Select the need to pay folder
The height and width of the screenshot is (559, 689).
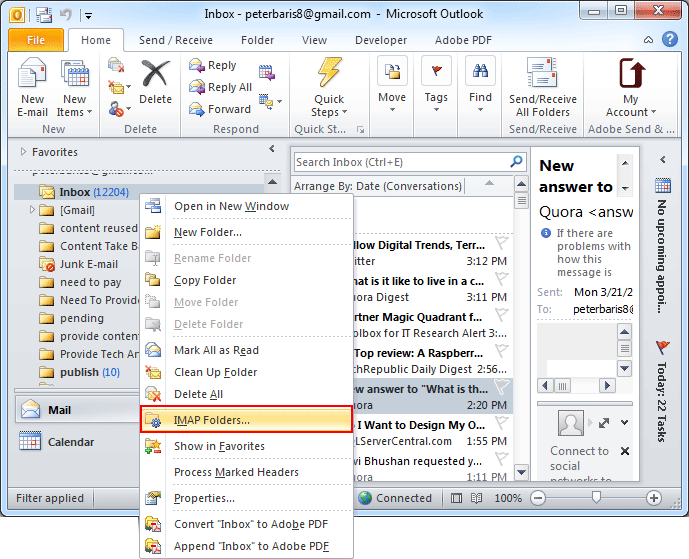(91, 282)
